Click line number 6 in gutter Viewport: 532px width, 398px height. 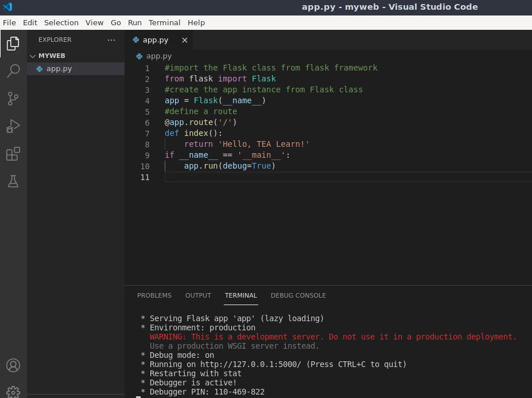pyautogui.click(x=147, y=123)
